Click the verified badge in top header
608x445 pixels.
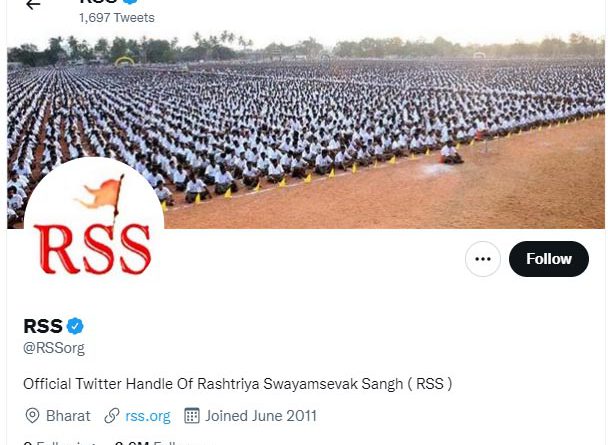pyautogui.click(x=131, y=2)
